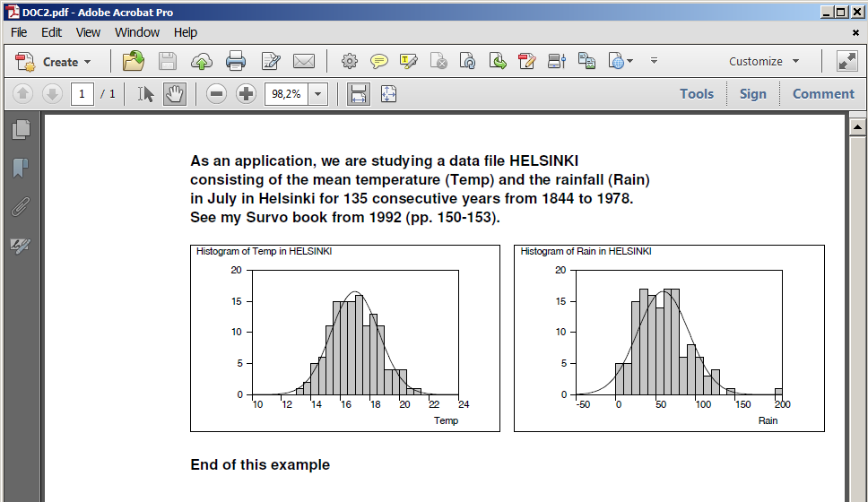Screen dimensions: 868x502
Task: Click the Extract page icon
Action: [498, 61]
